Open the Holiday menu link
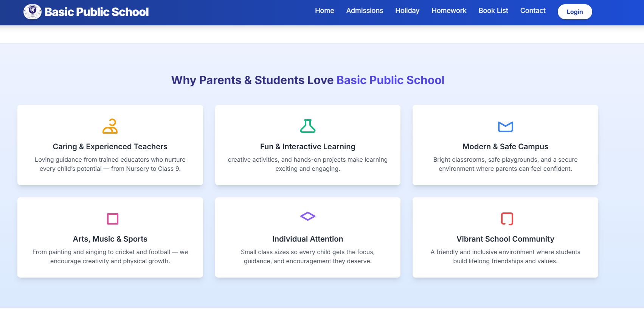Viewport: 644px width, 309px height. coord(407,11)
